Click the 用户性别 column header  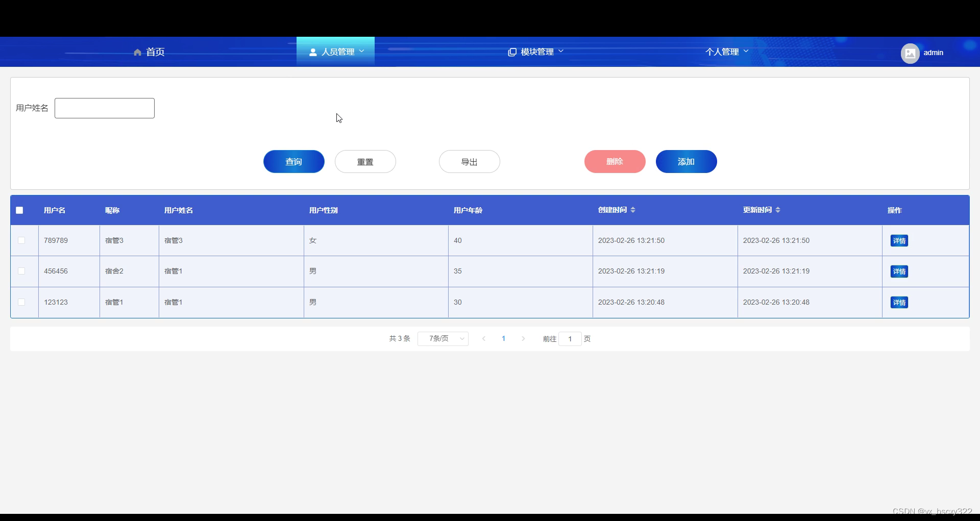(324, 210)
